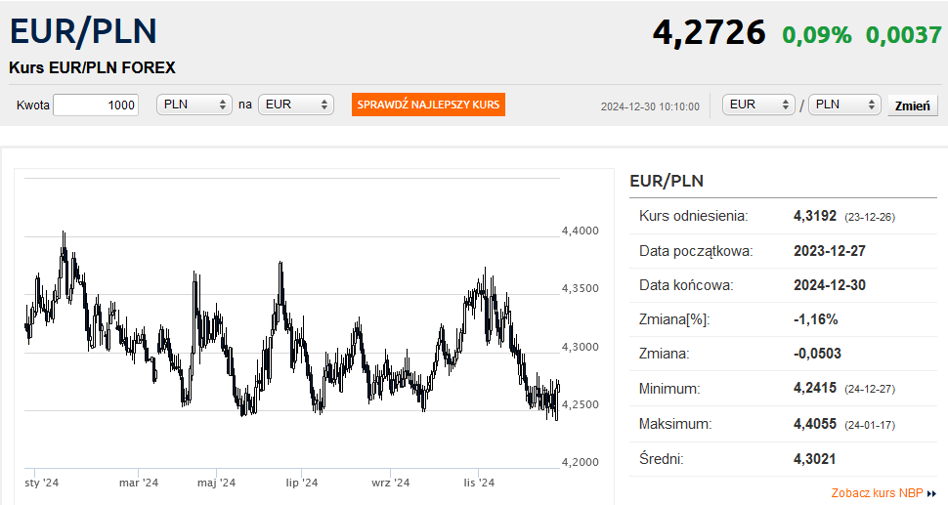Click the Data końcowa value 2024-12-30

(830, 285)
